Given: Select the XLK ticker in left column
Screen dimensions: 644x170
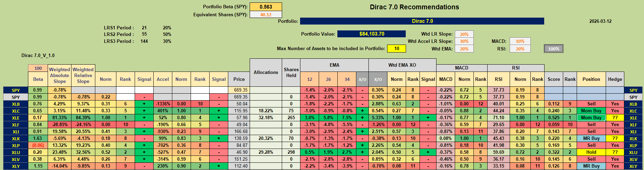Looking at the screenshot, I should [x=16, y=139].
